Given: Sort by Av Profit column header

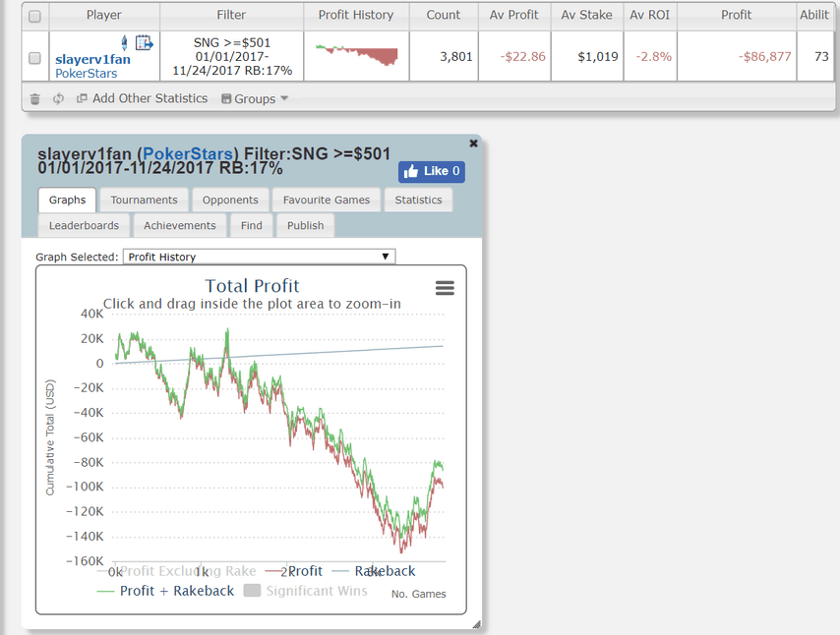Looking at the screenshot, I should point(513,15).
